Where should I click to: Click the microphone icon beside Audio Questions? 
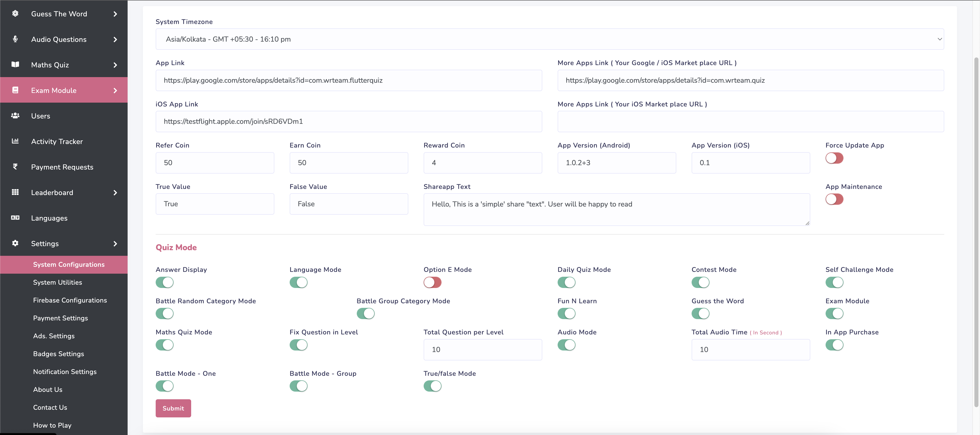[15, 39]
